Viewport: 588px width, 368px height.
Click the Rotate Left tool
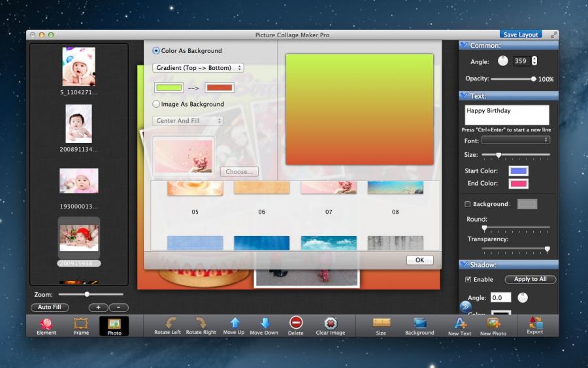tap(168, 326)
